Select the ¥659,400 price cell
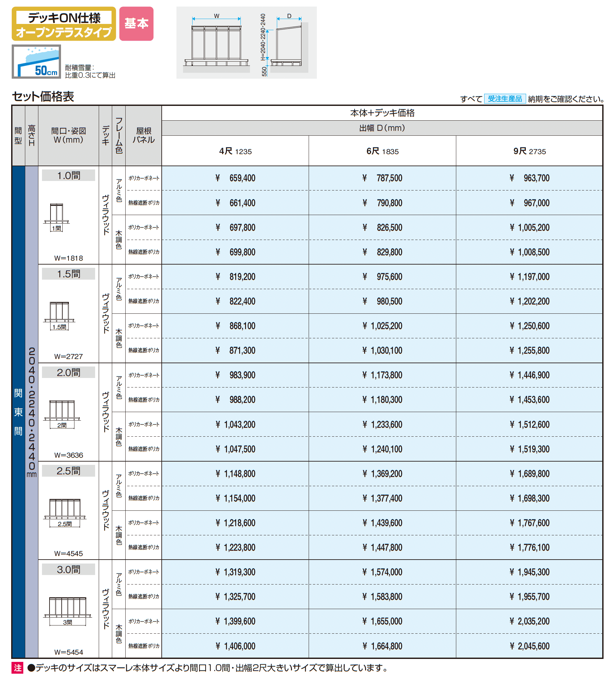 (235, 178)
